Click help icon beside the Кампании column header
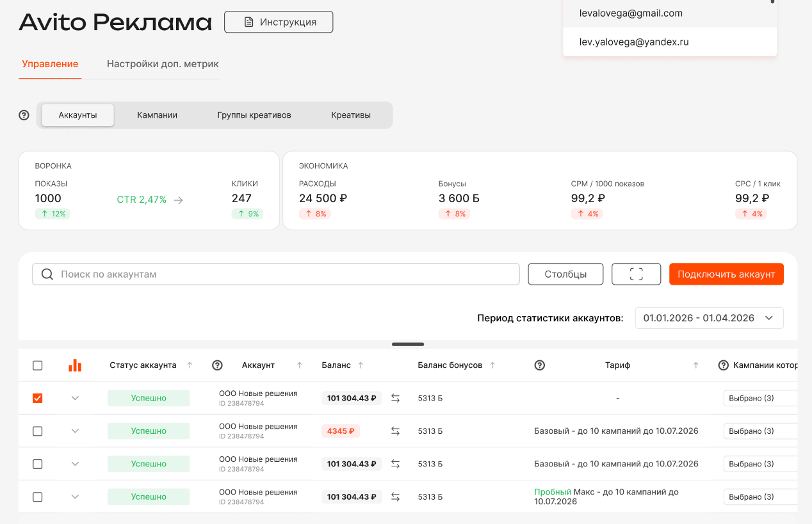The image size is (812, 524). point(724,365)
